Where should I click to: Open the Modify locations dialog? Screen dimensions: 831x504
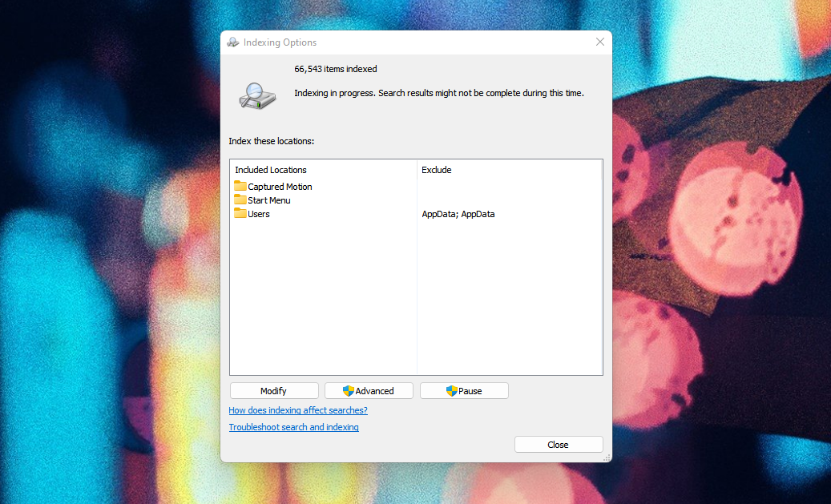274,390
